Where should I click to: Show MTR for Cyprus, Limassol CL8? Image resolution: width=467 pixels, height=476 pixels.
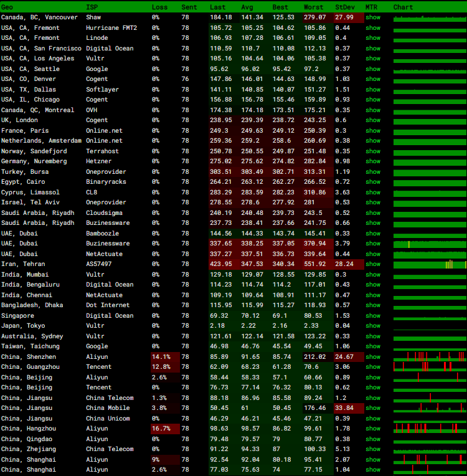tap(373, 193)
